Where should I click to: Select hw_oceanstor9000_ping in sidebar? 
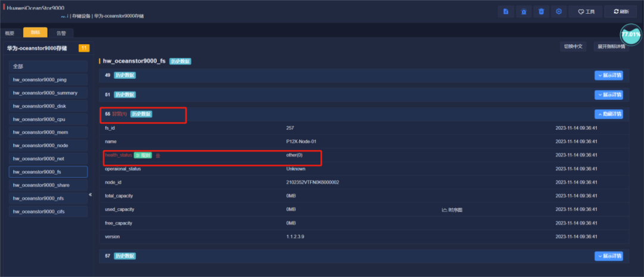click(x=48, y=80)
